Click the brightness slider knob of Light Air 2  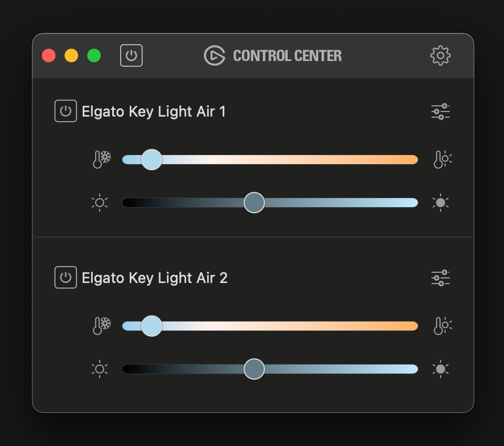[254, 369]
